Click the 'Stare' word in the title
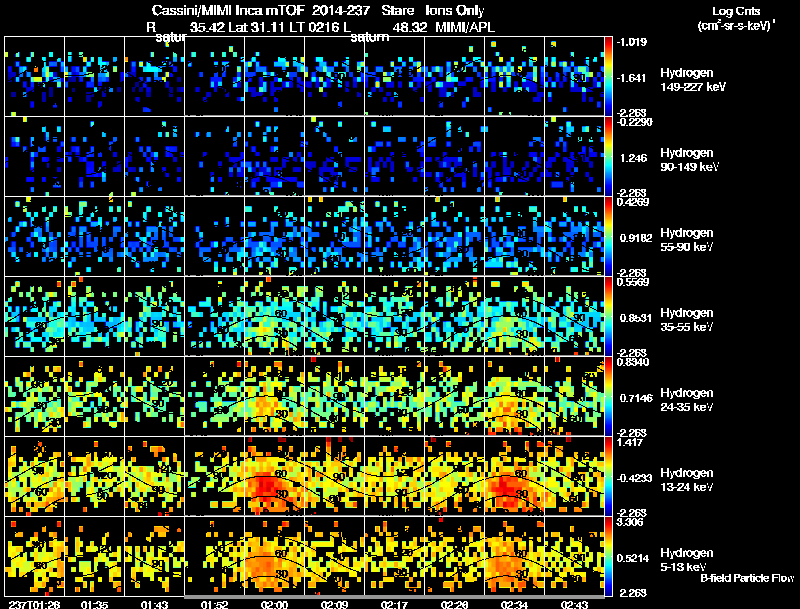This screenshot has width=800, height=609. pos(397,10)
